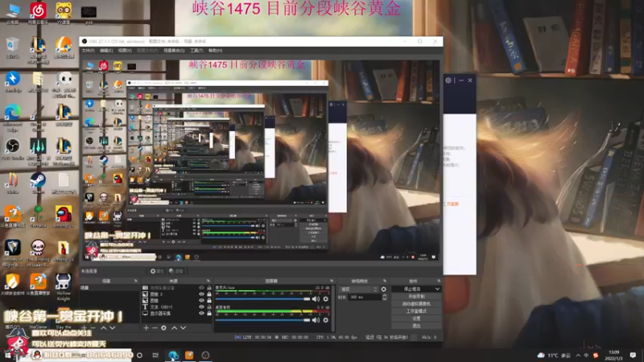This screenshot has height=362, width=644.
Task: Remove the scene with the minus icon
Action: (x=93, y=328)
